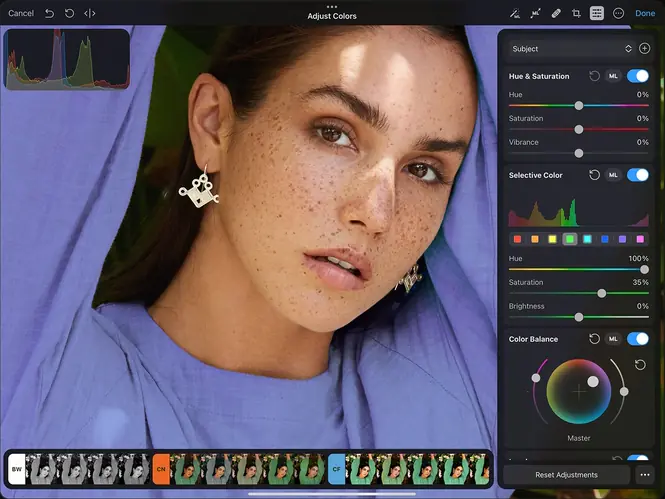Apply the first CN preset thumbnail

[x=185, y=469]
